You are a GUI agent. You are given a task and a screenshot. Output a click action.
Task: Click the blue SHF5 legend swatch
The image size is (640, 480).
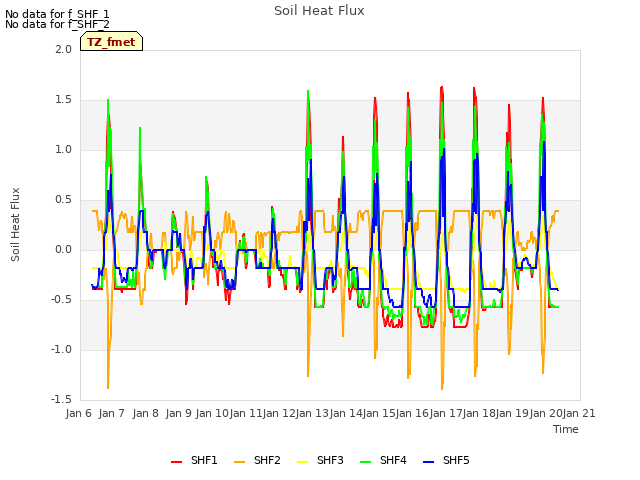(429, 462)
